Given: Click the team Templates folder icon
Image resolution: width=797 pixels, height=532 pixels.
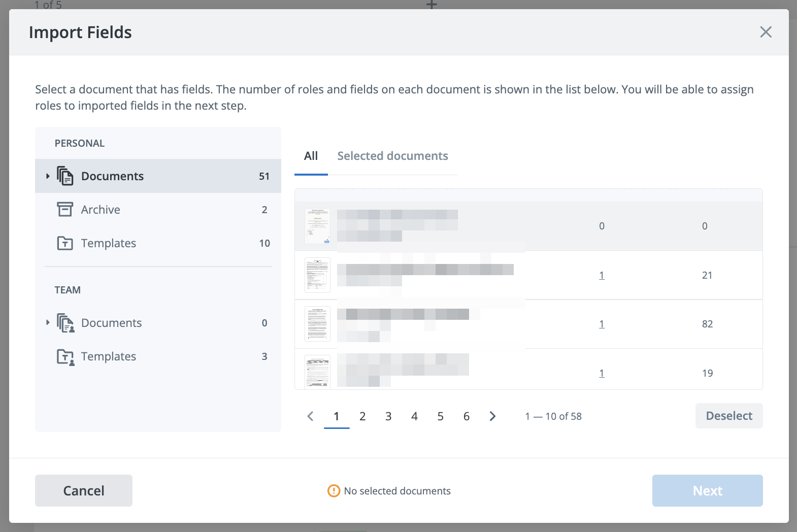Looking at the screenshot, I should click(x=65, y=357).
